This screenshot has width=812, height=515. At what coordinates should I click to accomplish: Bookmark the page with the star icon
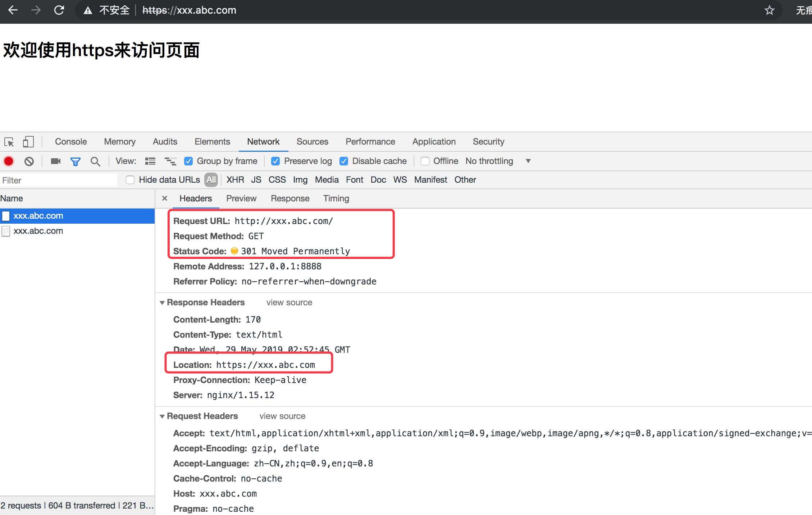point(769,10)
